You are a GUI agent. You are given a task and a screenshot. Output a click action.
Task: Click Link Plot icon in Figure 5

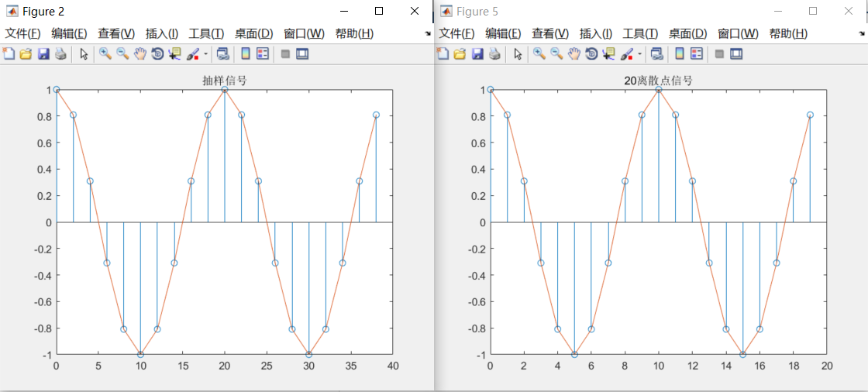tap(656, 53)
